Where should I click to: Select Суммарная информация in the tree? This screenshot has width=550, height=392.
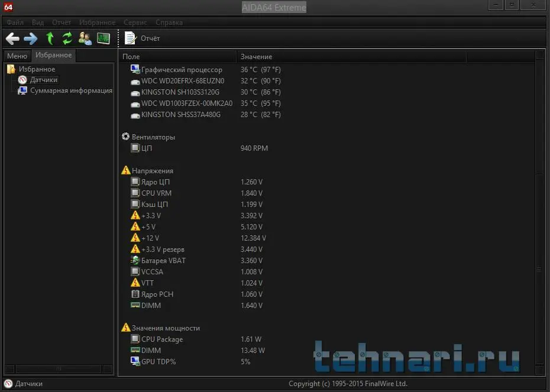point(71,90)
